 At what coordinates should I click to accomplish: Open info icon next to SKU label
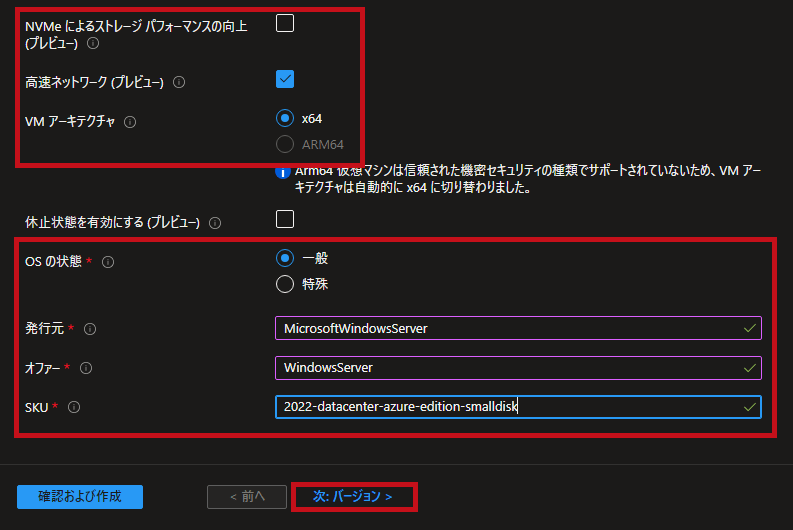tap(74, 407)
